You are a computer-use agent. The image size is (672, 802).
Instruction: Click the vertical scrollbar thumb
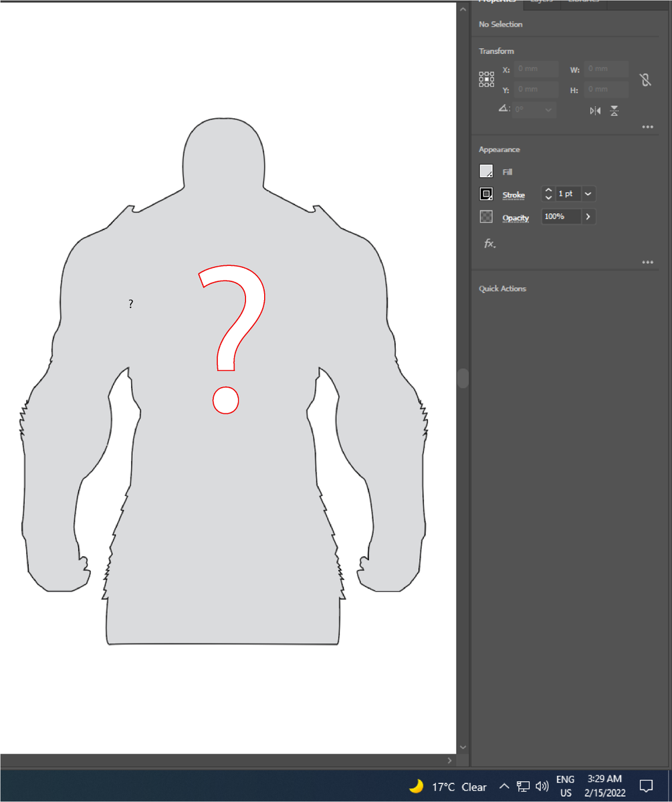click(463, 378)
